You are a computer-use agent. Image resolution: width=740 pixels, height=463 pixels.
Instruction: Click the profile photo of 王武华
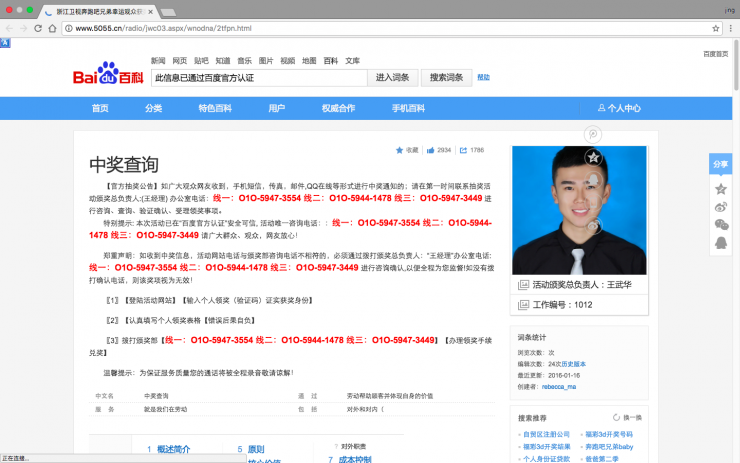(578, 210)
